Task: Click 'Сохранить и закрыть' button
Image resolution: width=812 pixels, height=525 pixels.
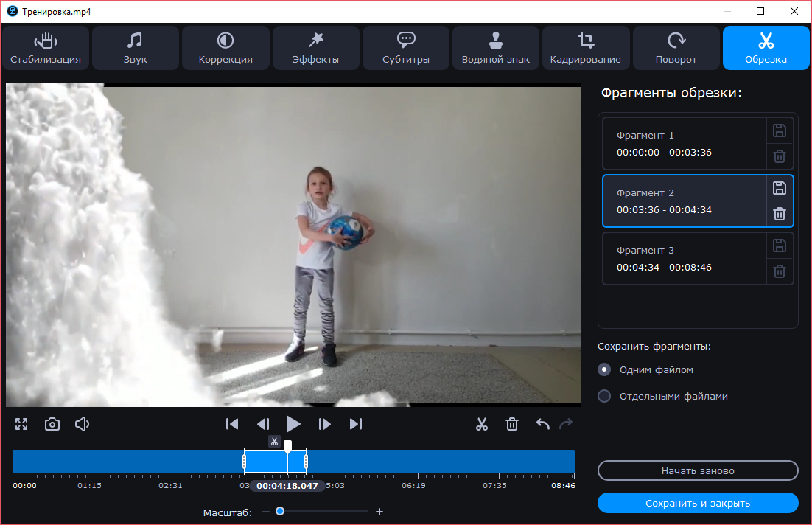Action: click(x=698, y=503)
